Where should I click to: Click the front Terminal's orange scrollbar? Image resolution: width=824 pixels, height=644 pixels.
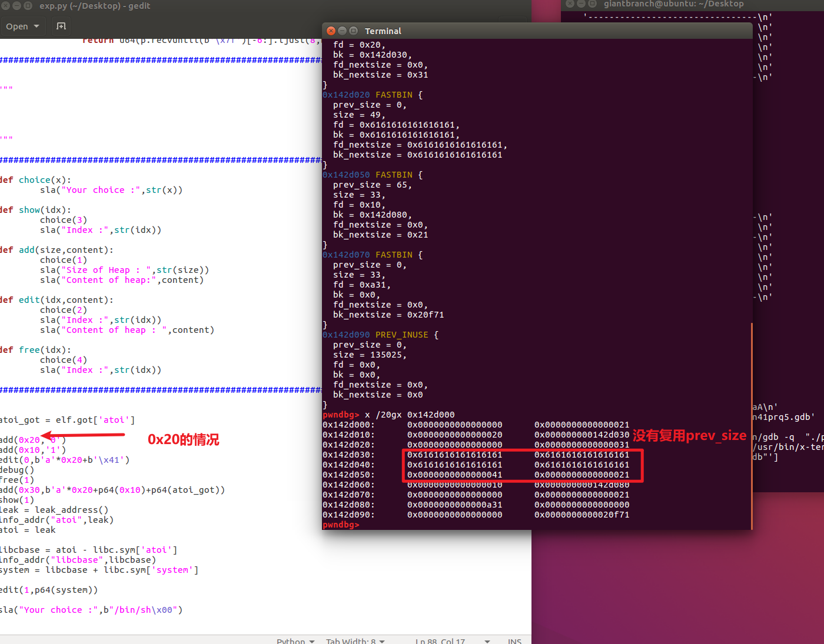752,426
